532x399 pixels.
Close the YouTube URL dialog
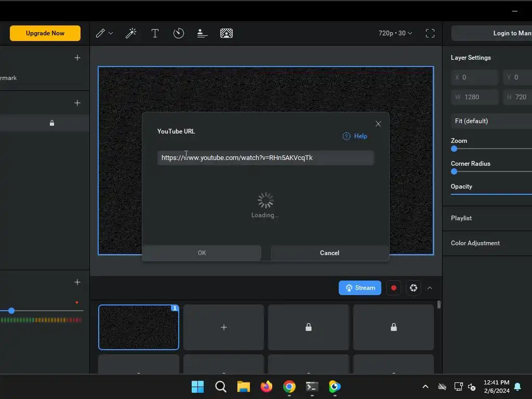(x=378, y=124)
